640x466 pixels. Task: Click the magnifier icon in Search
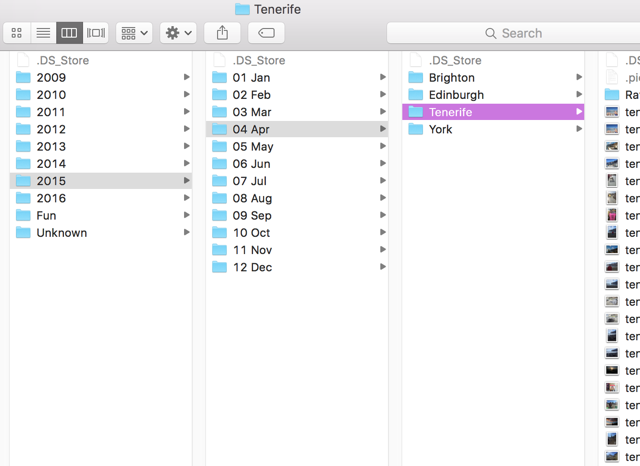click(491, 33)
